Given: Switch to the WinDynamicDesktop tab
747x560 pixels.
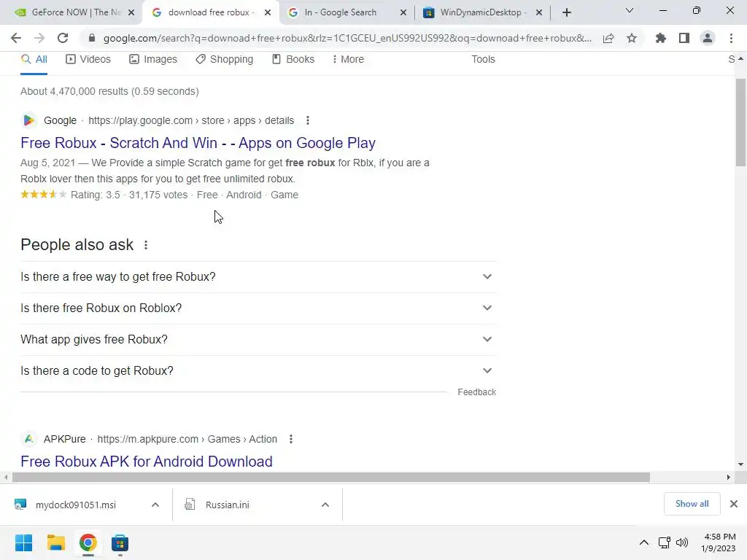Looking at the screenshot, I should click(481, 12).
